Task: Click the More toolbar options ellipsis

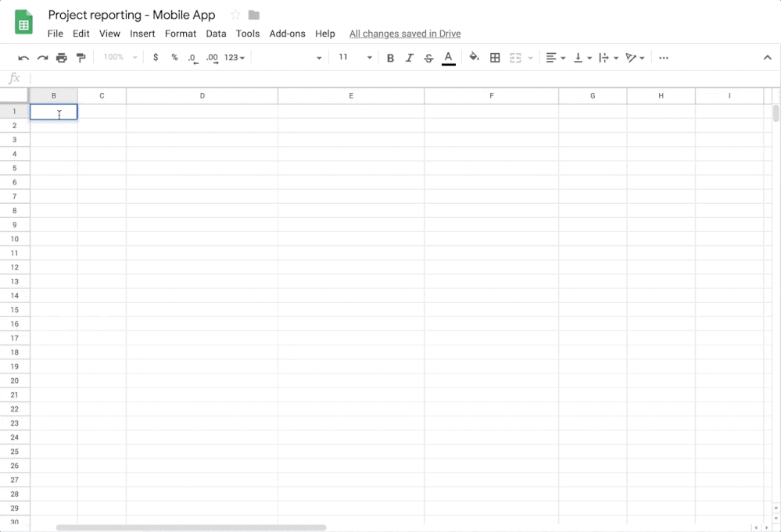Action: coord(664,58)
